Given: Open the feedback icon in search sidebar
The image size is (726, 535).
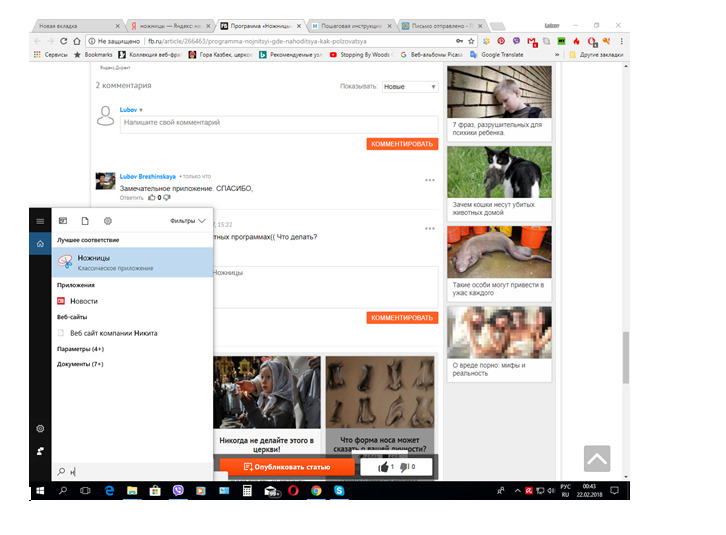Looking at the screenshot, I should 40,451.
